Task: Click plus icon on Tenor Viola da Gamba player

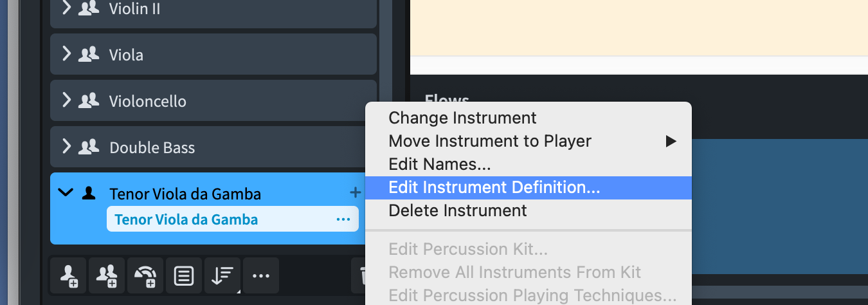Action: tap(355, 192)
